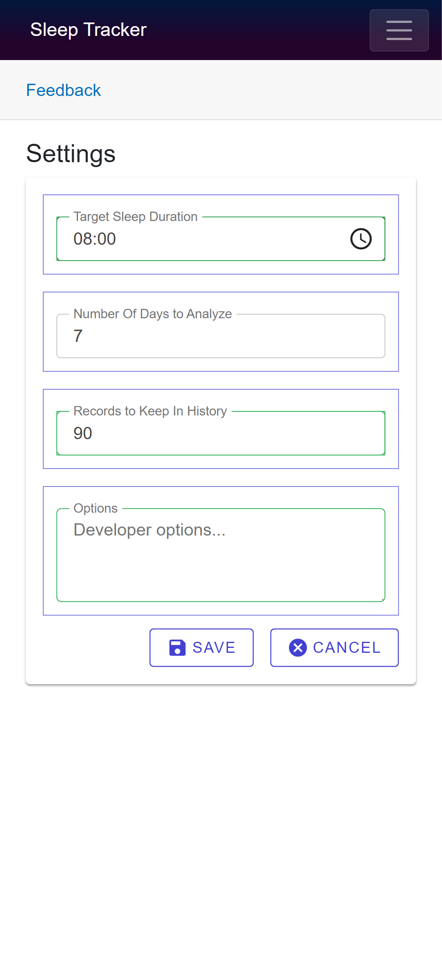
Task: Click the Target Sleep Duration label
Action: pyautogui.click(x=136, y=217)
